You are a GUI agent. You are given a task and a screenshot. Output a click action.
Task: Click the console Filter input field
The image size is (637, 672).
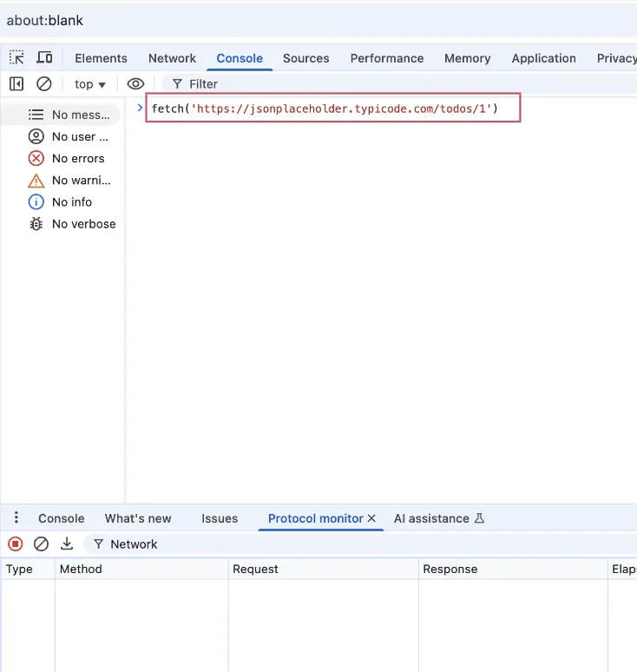pyautogui.click(x=347, y=84)
